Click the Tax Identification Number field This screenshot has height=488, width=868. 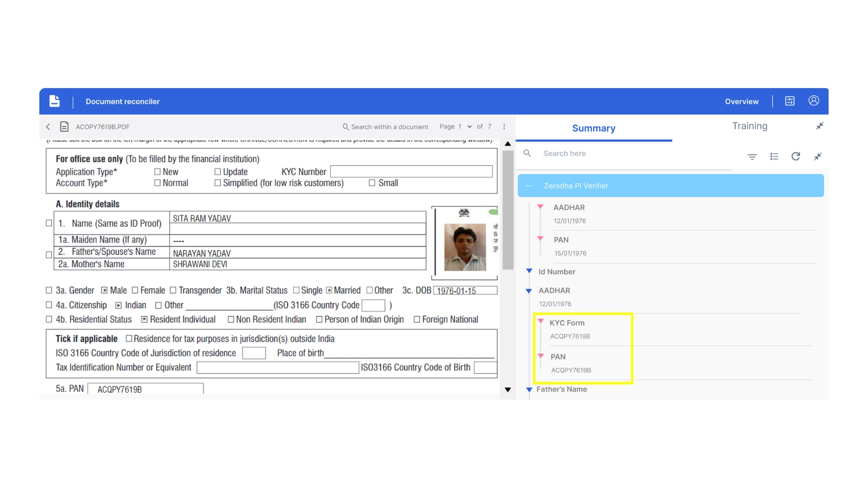[278, 368]
